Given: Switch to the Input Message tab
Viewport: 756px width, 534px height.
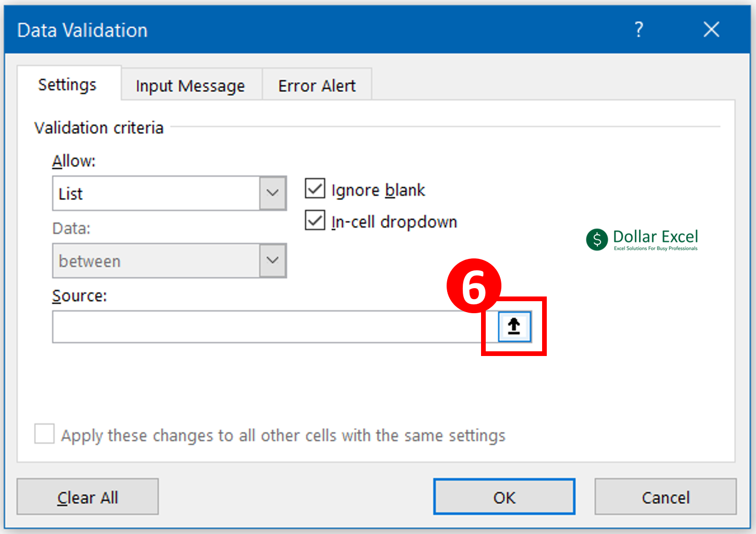Looking at the screenshot, I should [x=190, y=86].
